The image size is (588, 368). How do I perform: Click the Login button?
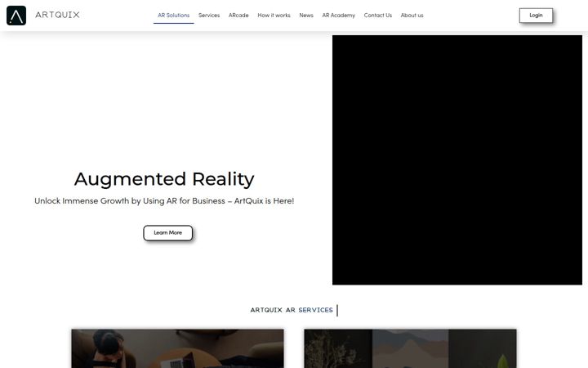click(x=536, y=16)
